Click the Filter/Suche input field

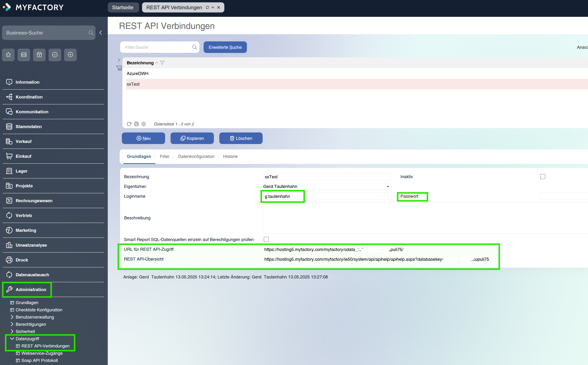pyautogui.click(x=157, y=47)
